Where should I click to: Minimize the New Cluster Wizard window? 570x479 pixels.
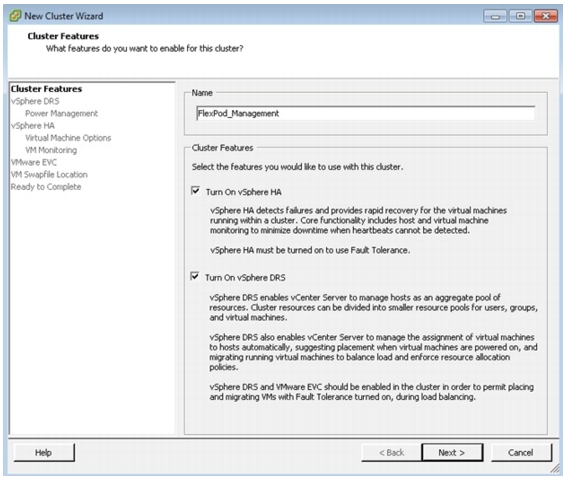coord(495,16)
